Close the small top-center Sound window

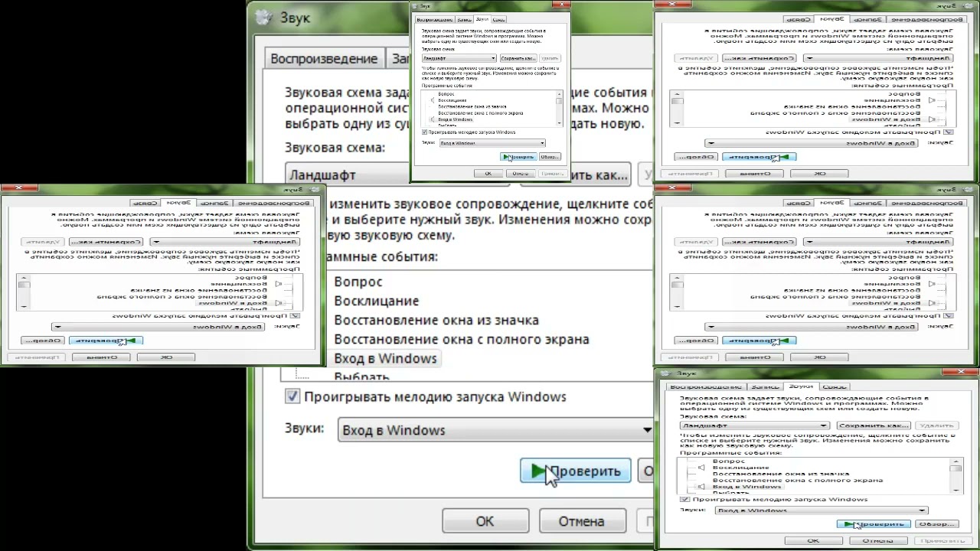pos(561,5)
